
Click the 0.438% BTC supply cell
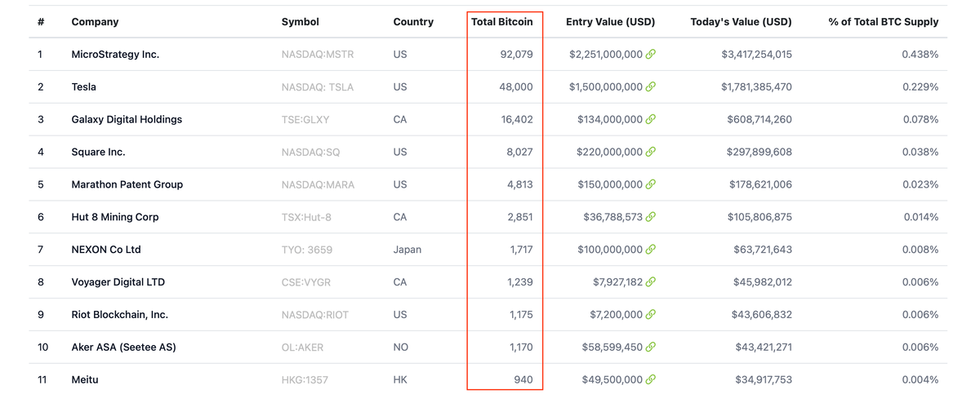[x=920, y=54]
